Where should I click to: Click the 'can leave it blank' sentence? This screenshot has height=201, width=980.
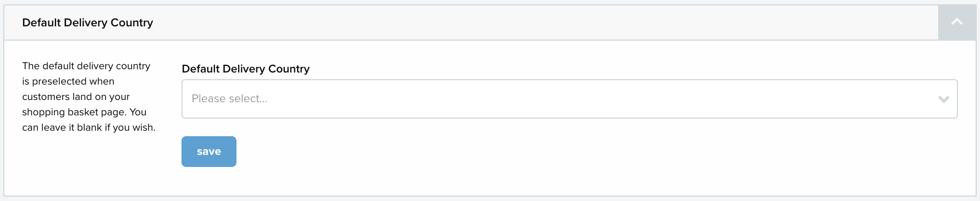pyautogui.click(x=89, y=127)
